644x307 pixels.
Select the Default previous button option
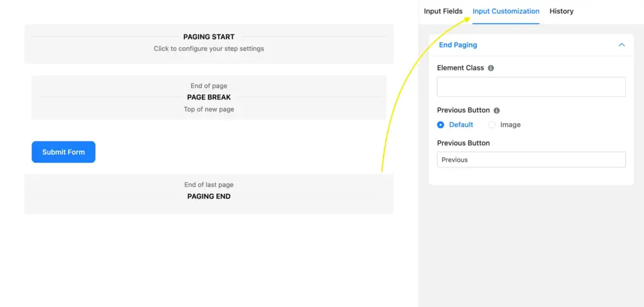coord(441,125)
